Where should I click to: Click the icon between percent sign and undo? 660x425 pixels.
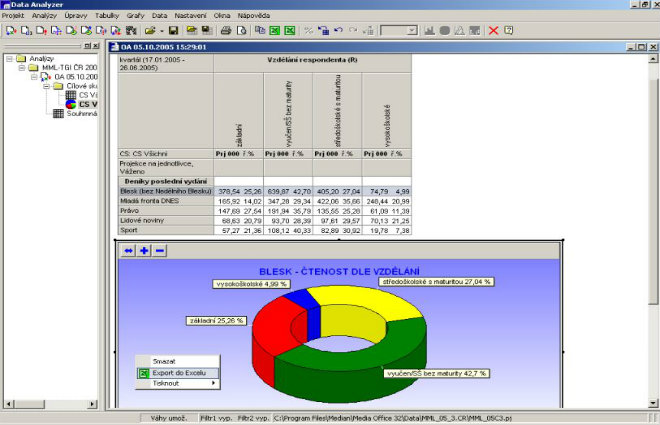(323, 30)
